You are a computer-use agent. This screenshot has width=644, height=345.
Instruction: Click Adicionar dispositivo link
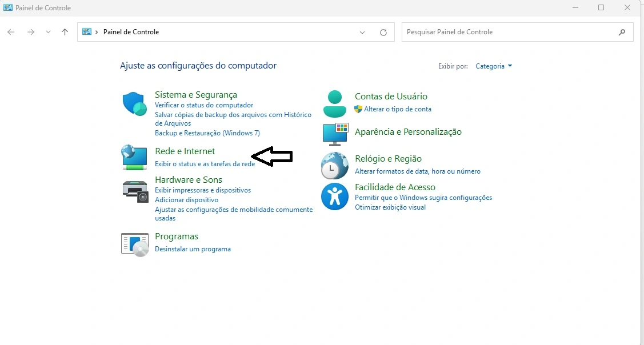[186, 200]
